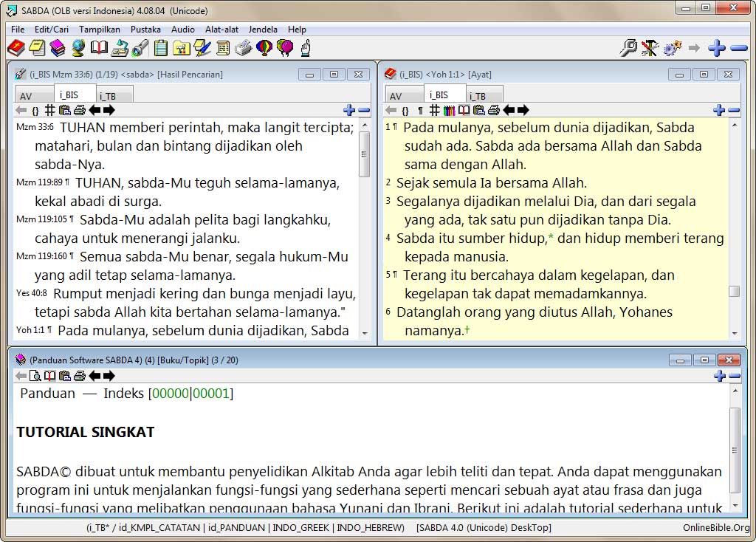Viewport: 756px width, 542px height.
Task: Open the wrench settings icon
Action: (x=650, y=49)
